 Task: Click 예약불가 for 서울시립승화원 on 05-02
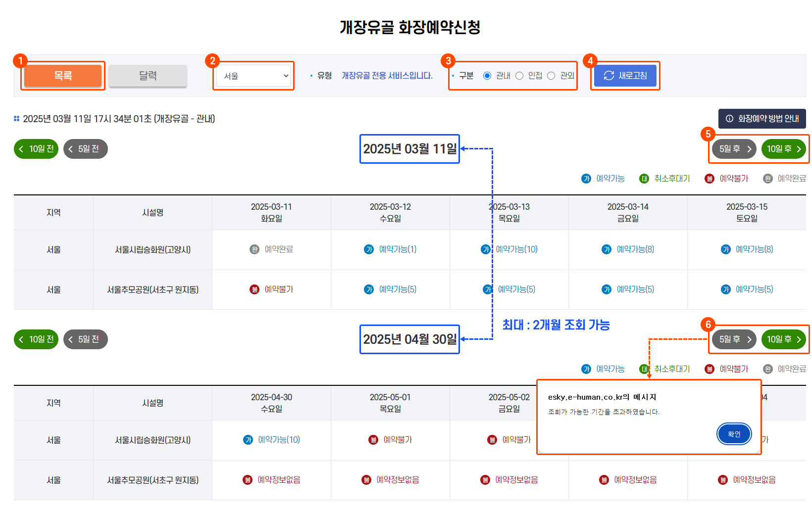[x=509, y=440]
